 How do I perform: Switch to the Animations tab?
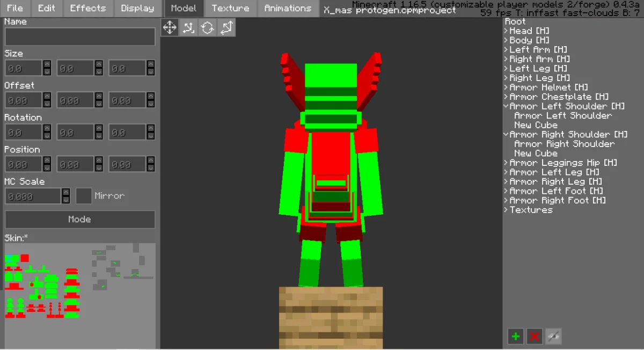288,8
